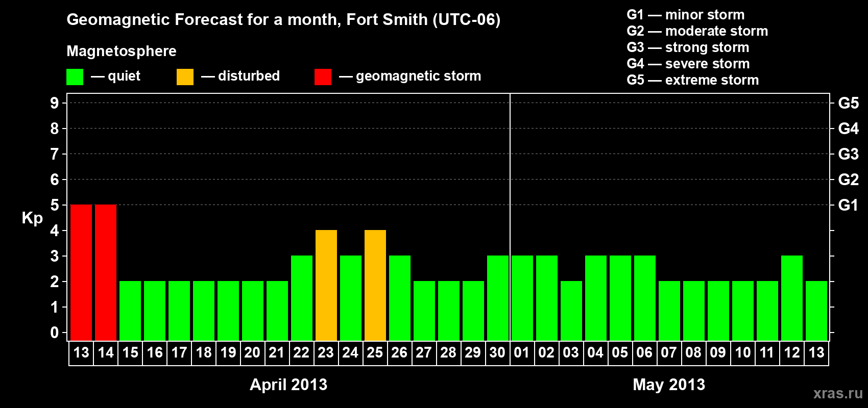
Task: Click date cell 21 under April 2013
Action: (x=277, y=353)
